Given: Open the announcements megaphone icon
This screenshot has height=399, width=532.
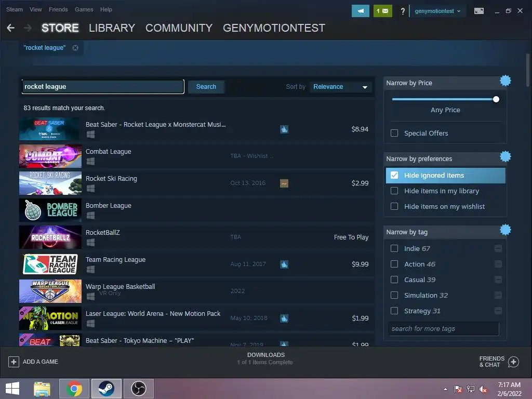Looking at the screenshot, I should [361, 11].
